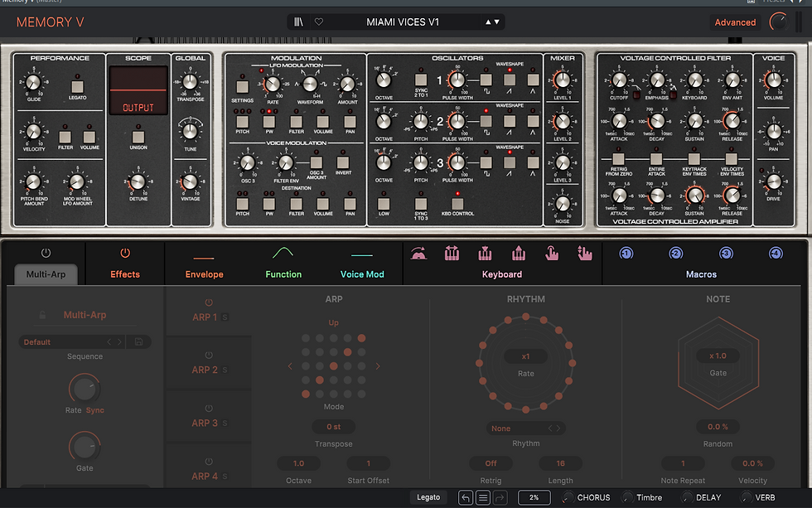Click next chevron beside Rhythm None
This screenshot has height=508, width=812.
click(x=558, y=428)
